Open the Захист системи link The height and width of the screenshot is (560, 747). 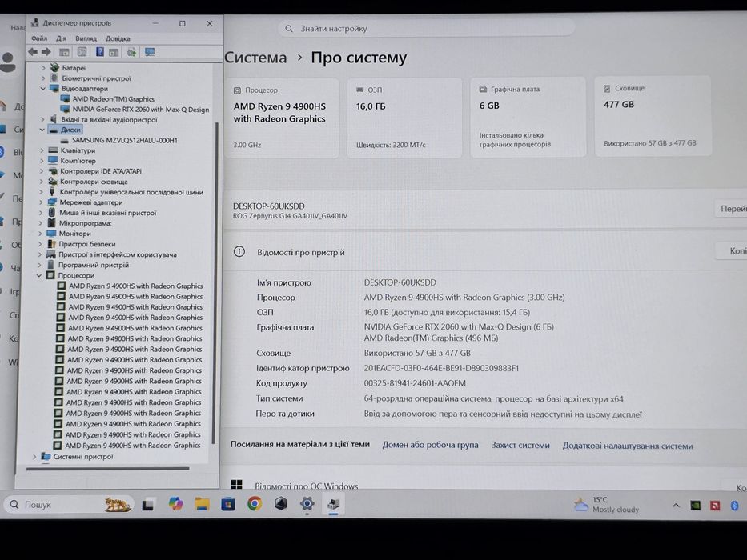click(x=520, y=446)
